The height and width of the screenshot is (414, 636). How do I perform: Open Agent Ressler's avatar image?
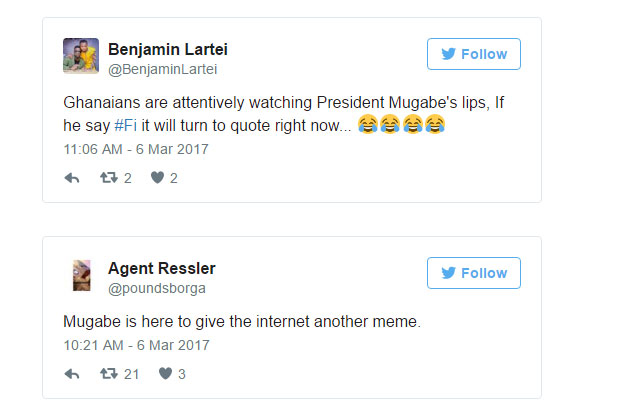tap(81, 275)
